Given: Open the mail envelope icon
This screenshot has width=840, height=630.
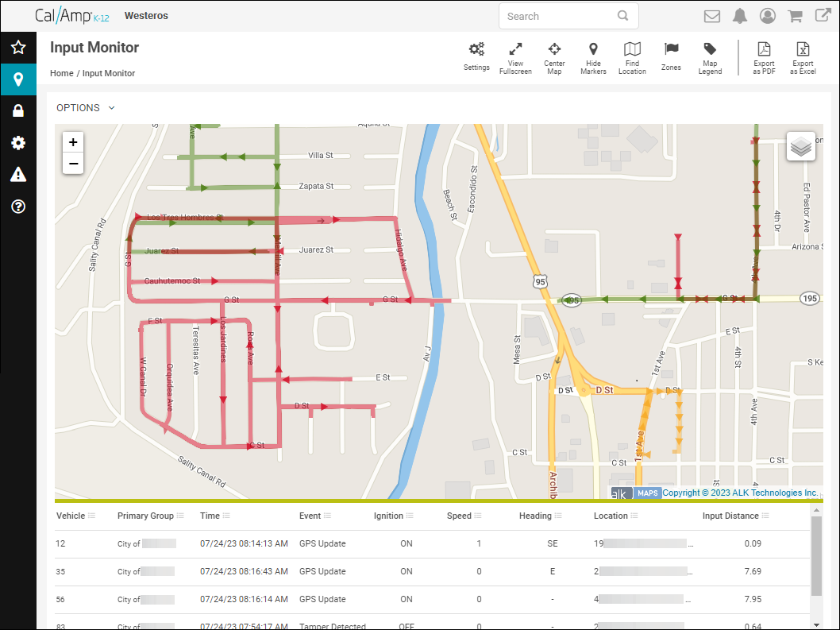Looking at the screenshot, I should [712, 16].
